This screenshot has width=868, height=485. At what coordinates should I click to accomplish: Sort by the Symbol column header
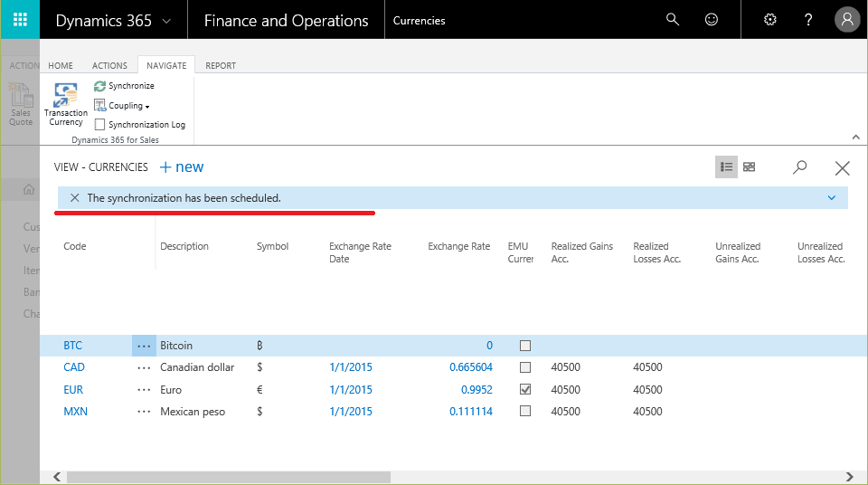point(272,246)
